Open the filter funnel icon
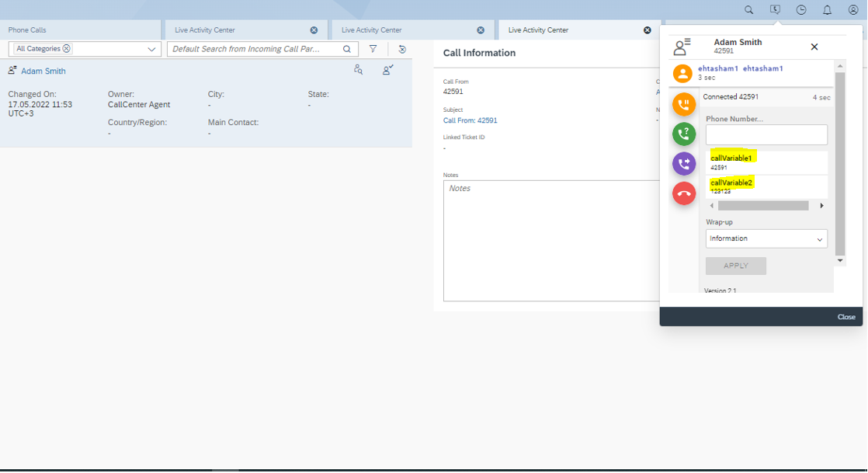 point(373,49)
